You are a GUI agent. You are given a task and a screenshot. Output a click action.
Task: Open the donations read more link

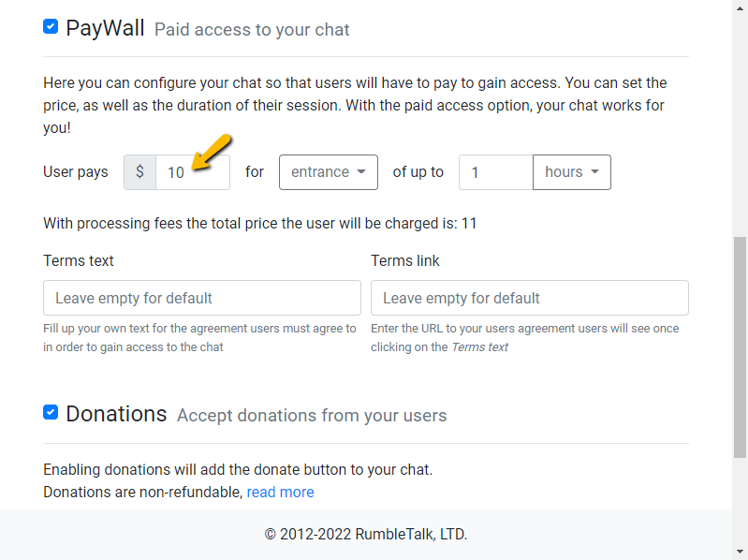(280, 492)
